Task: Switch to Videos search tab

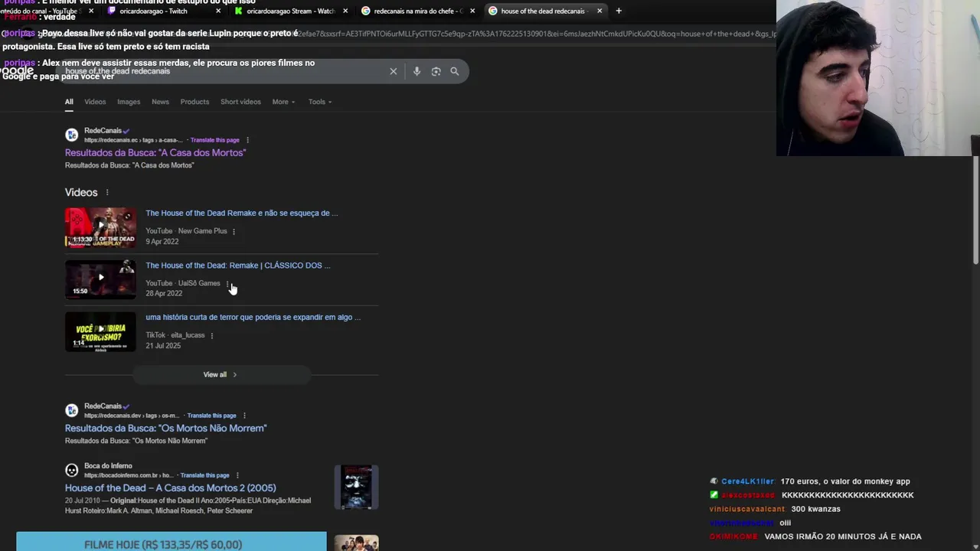Action: pyautogui.click(x=95, y=102)
